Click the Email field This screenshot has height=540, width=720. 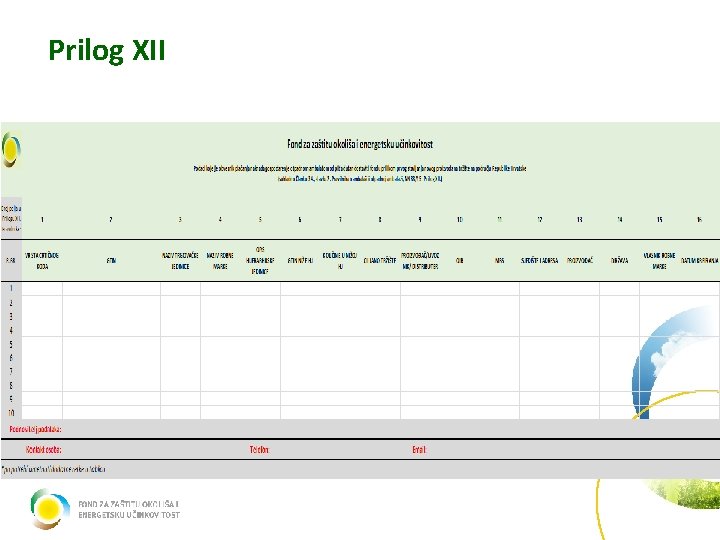(419, 450)
